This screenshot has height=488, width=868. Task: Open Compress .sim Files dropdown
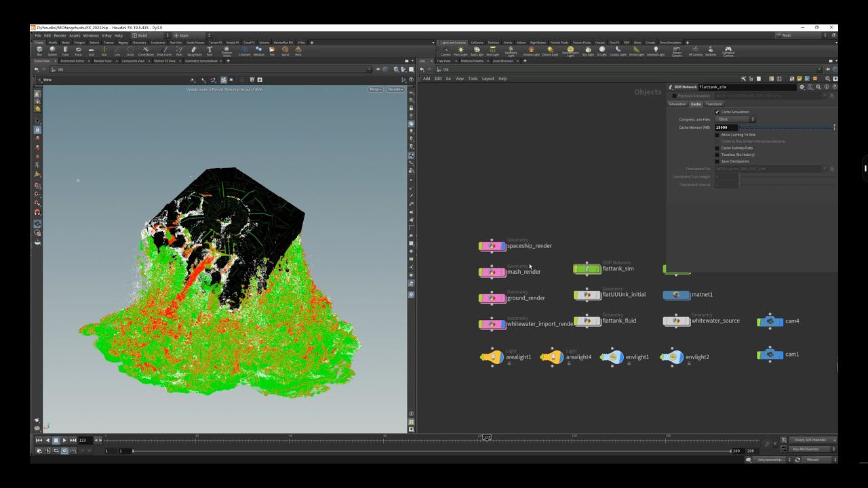point(735,119)
